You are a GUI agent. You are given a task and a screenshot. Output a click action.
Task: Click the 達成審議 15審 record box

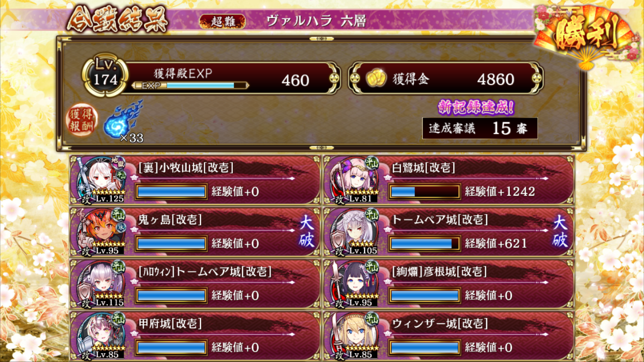(x=480, y=128)
